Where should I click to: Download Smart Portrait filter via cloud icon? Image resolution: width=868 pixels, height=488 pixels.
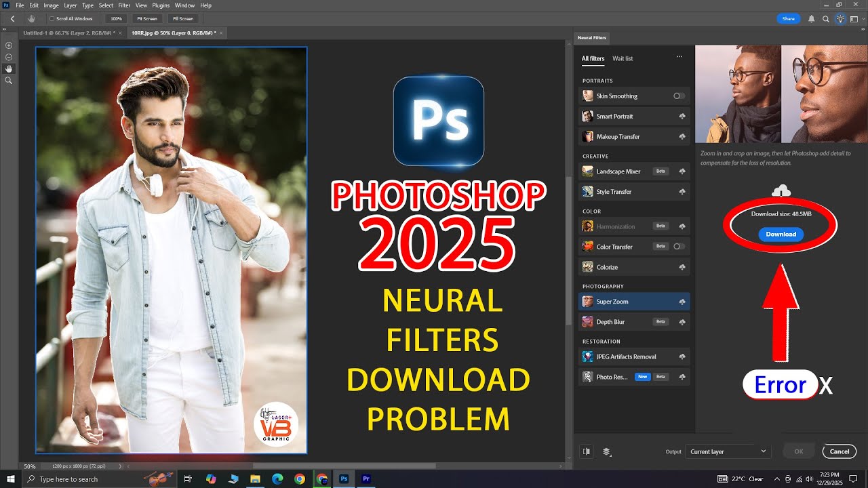coord(682,117)
